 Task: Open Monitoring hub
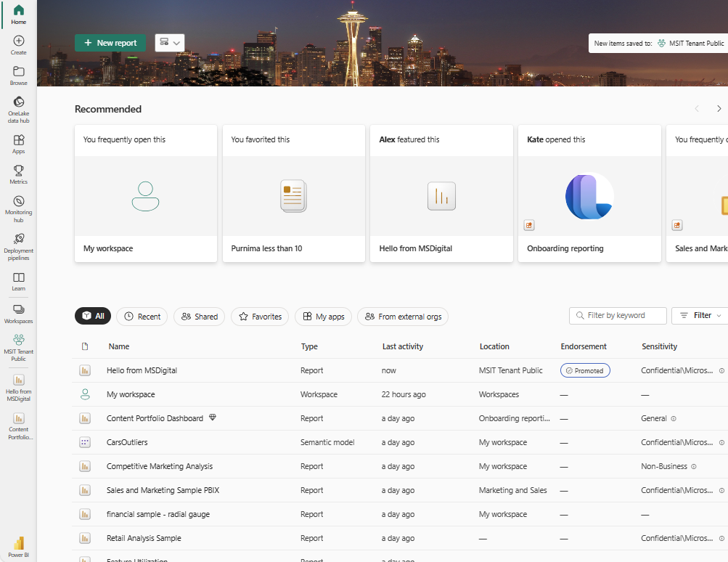point(19,208)
